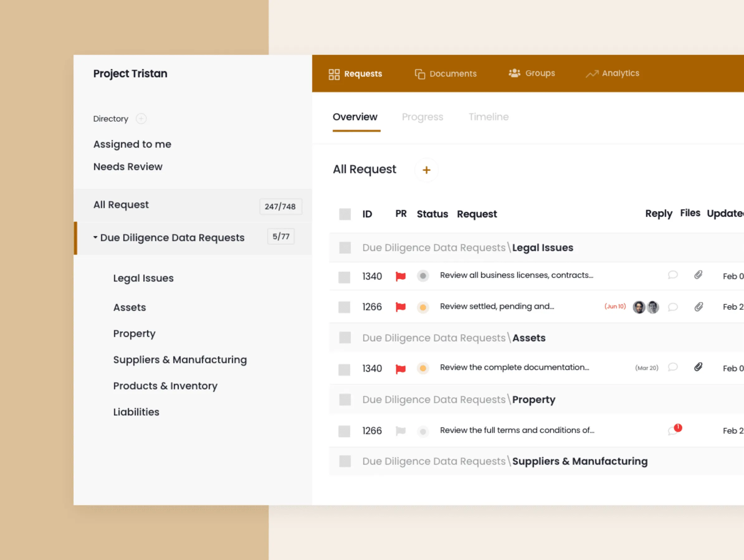Click the plus icon beside Directory
This screenshot has width=744, height=560.
[141, 119]
